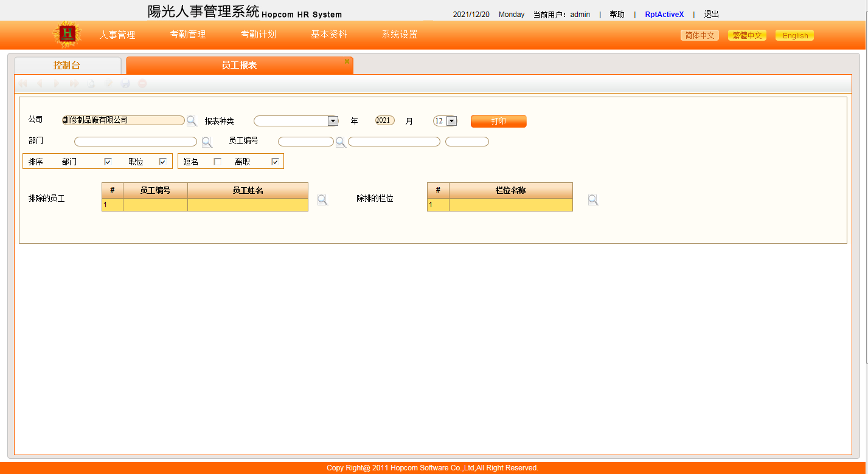Close the 员工报表 tab
Image resolution: width=868 pixels, height=474 pixels.
347,61
